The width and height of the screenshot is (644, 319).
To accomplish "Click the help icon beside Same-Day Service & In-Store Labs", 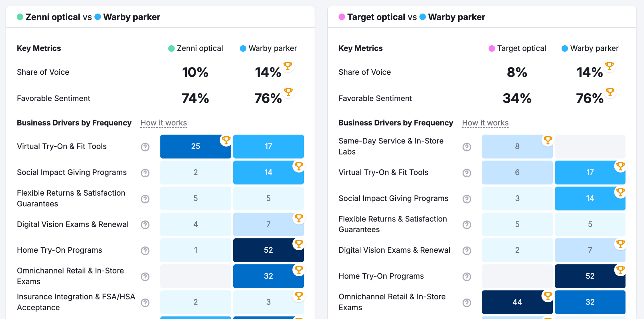I will 467,147.
